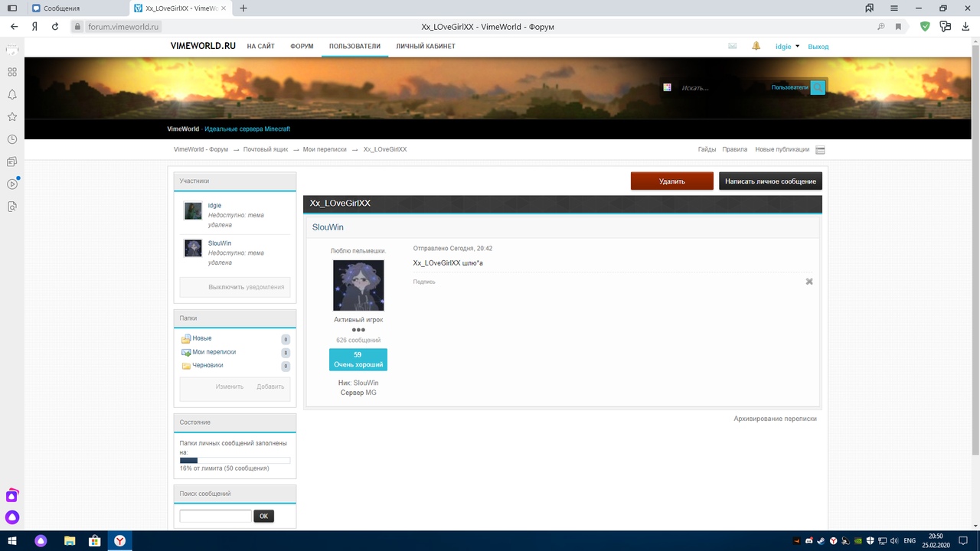Screen dimensions: 980x551
Task: Open File Explorer from taskbar
Action: (x=70, y=540)
